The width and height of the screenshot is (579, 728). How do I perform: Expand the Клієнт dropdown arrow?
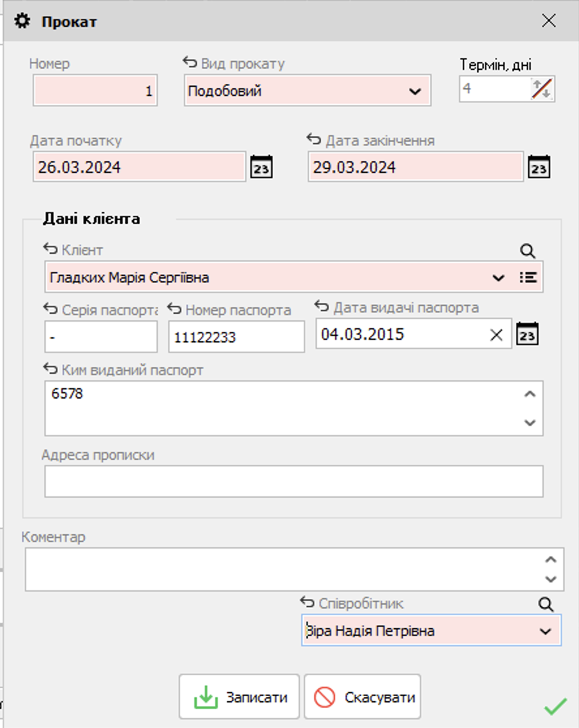pos(498,278)
